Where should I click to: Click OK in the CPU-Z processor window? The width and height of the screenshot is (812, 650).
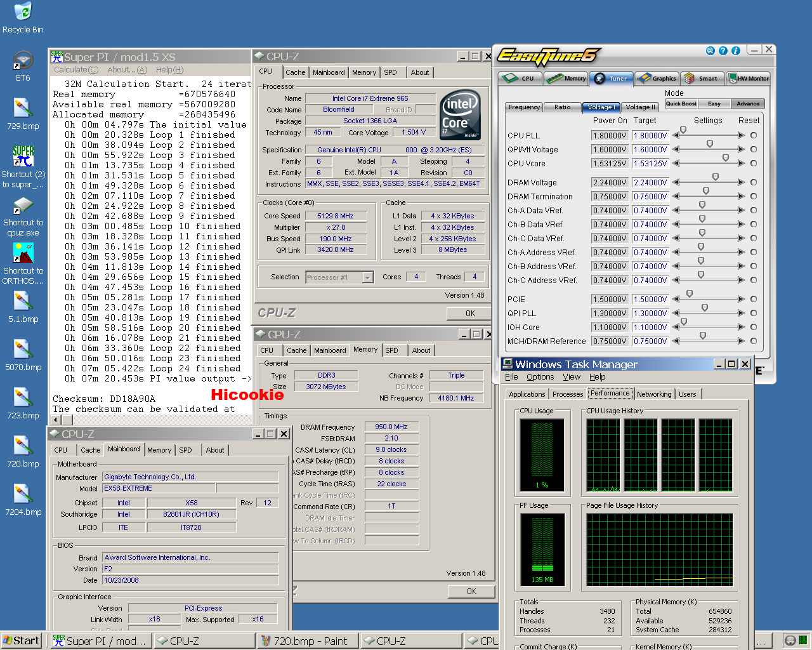pos(470,314)
